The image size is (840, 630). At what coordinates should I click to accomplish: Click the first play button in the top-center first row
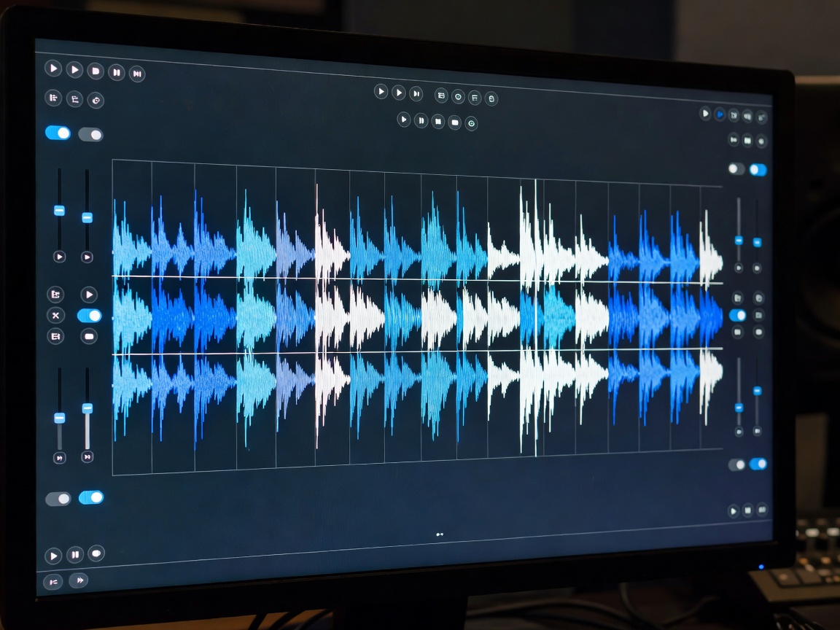point(381,92)
